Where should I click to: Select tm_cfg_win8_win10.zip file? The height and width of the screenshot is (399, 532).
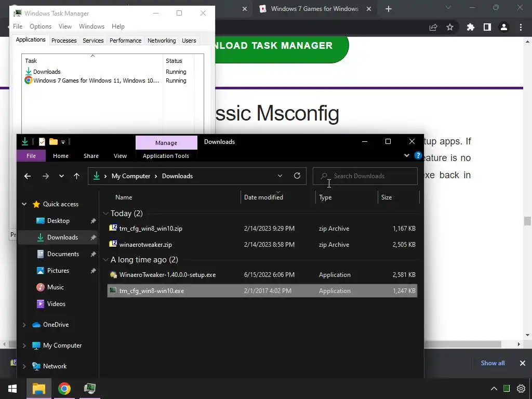(x=262, y=229)
